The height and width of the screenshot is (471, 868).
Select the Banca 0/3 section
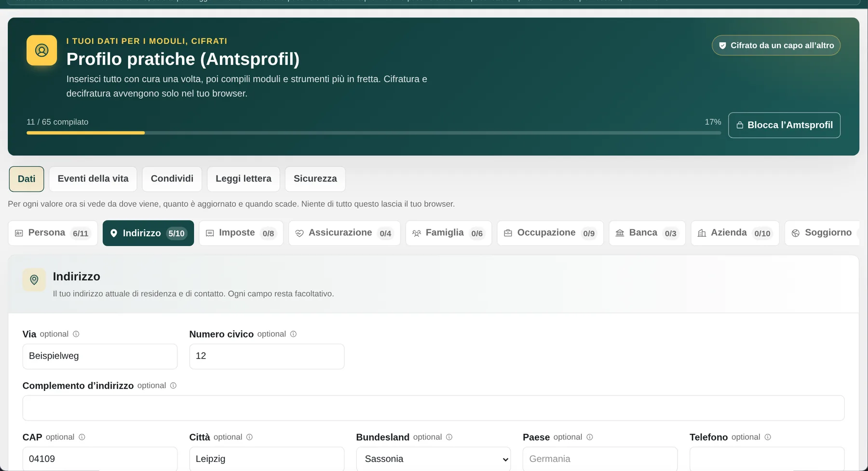647,233
